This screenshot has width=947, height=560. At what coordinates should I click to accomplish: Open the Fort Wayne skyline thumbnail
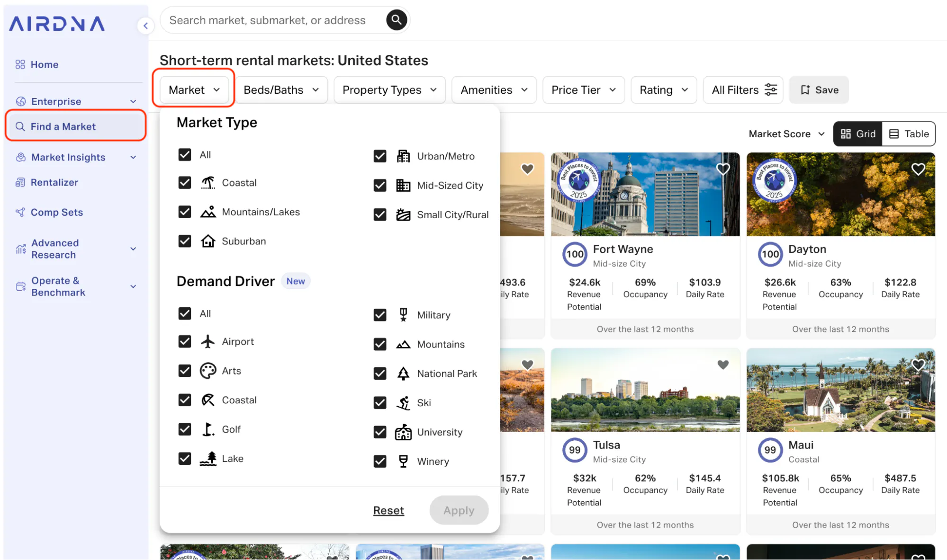645,194
